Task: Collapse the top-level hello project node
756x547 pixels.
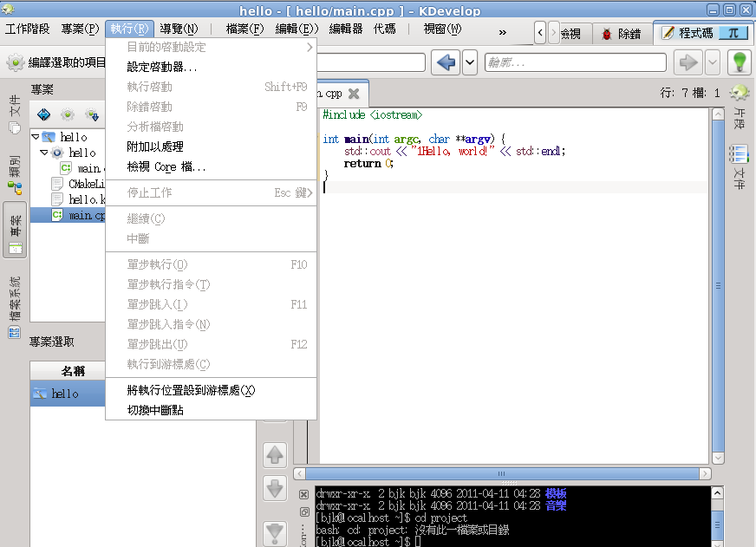Action: (x=36, y=137)
